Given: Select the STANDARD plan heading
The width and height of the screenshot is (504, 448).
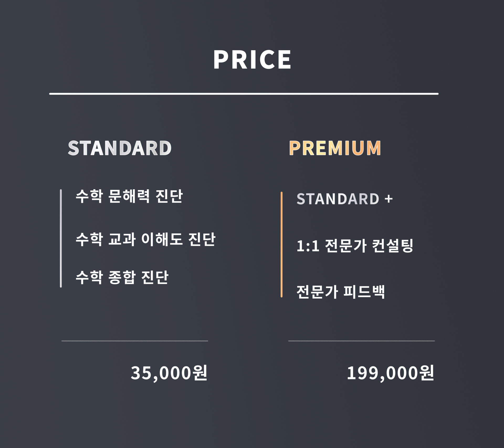Looking at the screenshot, I should click(119, 148).
